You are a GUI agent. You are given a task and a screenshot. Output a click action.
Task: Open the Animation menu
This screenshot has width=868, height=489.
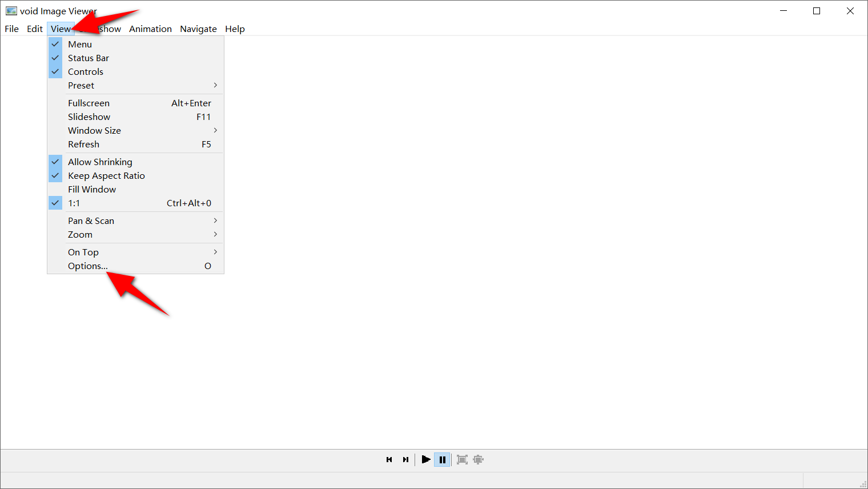pos(150,29)
